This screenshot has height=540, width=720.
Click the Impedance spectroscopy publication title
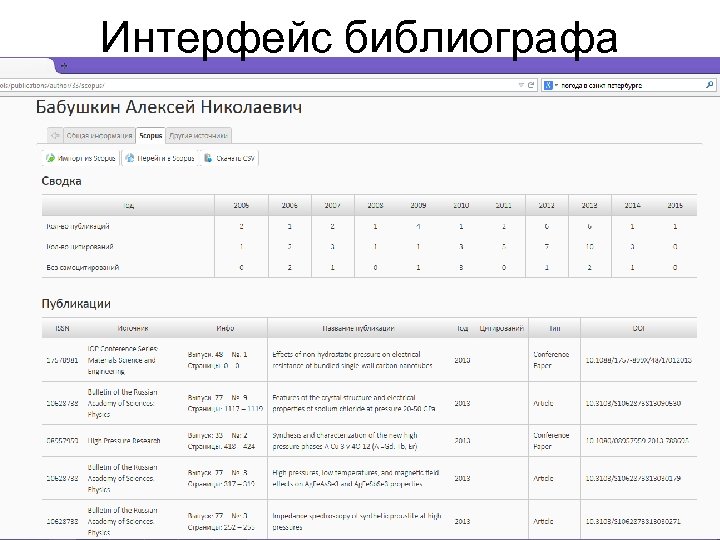click(357, 521)
